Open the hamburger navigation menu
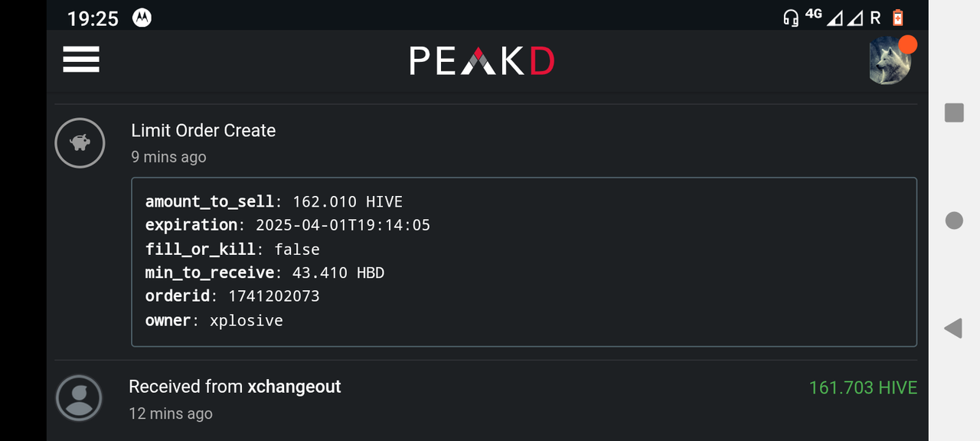The height and width of the screenshot is (441, 980). (x=81, y=60)
